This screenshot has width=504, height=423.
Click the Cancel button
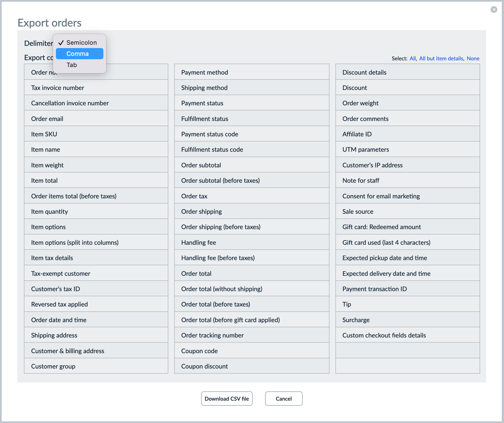(x=283, y=399)
